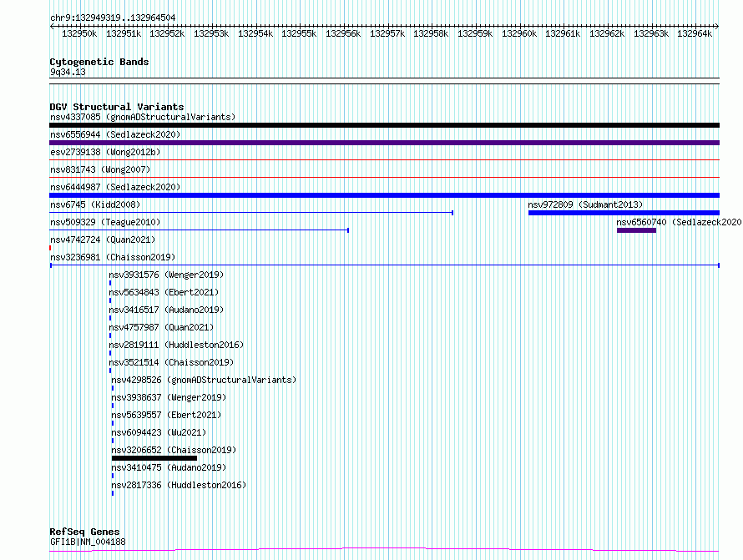The height and width of the screenshot is (560, 743).
Task: Select the nsv5634843 (Ebert2021) label
Action: 164,292
